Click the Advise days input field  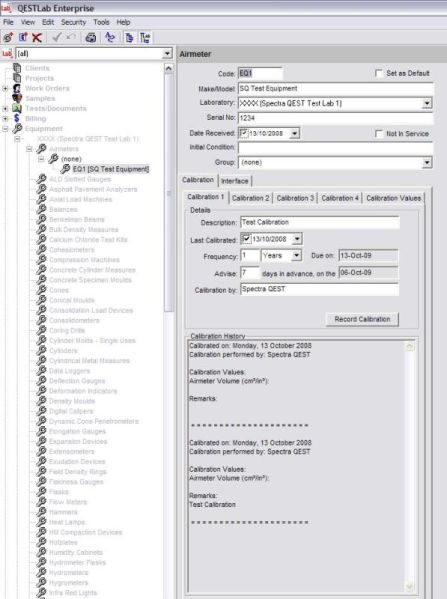(x=250, y=273)
